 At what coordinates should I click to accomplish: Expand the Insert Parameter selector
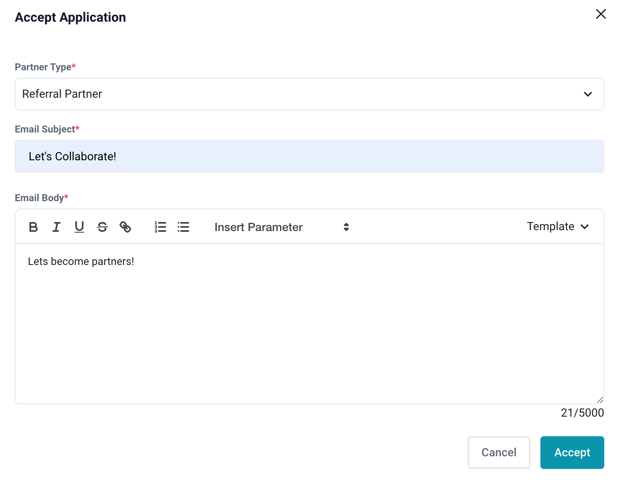(x=282, y=227)
